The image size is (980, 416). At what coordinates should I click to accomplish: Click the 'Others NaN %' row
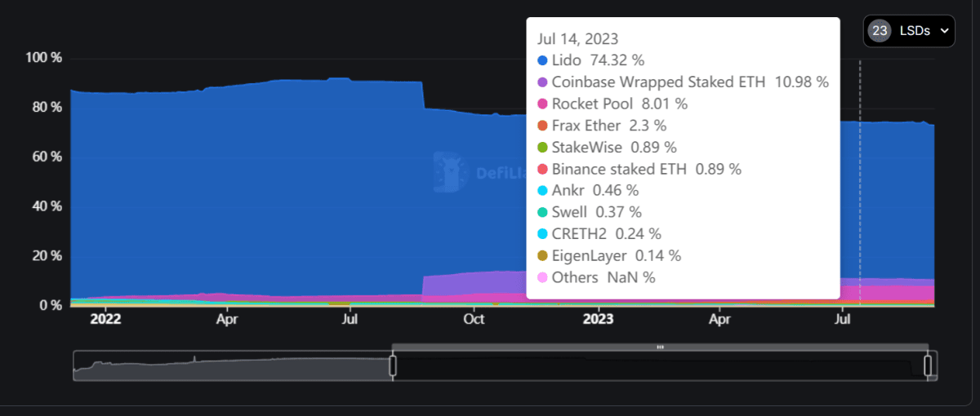[596, 277]
